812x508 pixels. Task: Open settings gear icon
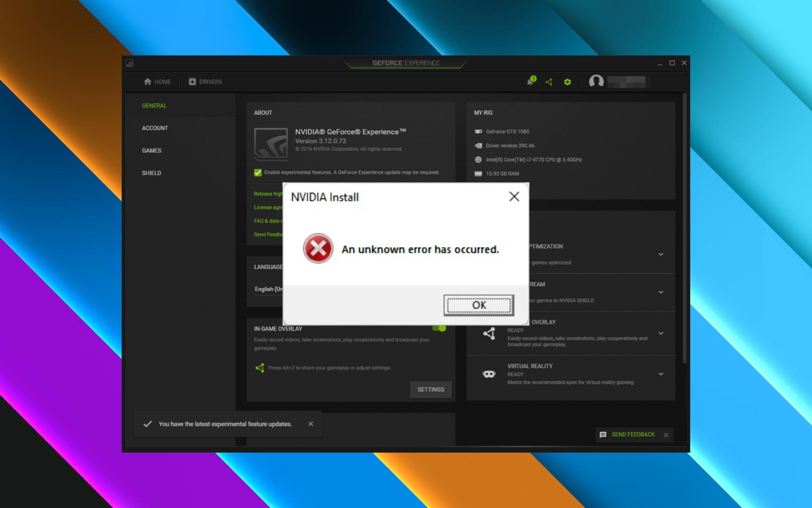[568, 82]
